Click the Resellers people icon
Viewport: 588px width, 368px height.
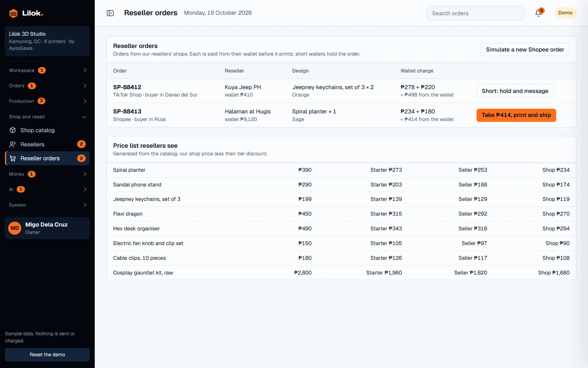(13, 144)
